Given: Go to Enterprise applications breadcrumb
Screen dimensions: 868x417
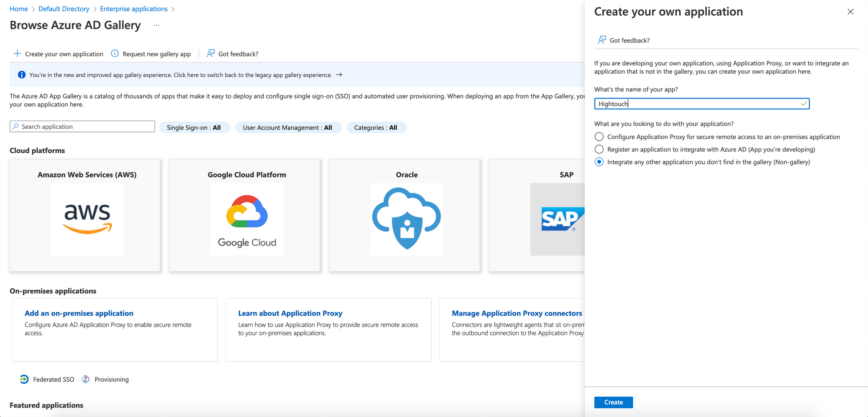Looking at the screenshot, I should pyautogui.click(x=134, y=9).
